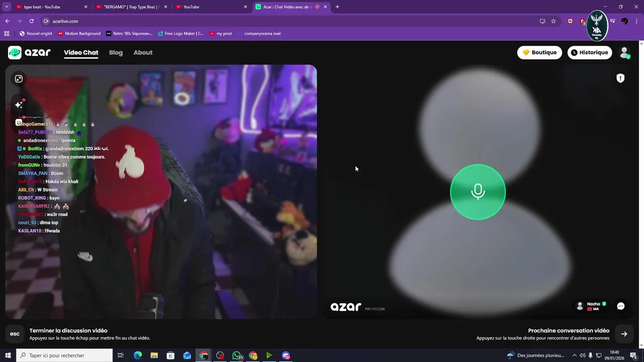Viewport: 644px width, 362px height.
Task: Open the 'my prod' bookmark
Action: [221, 34]
